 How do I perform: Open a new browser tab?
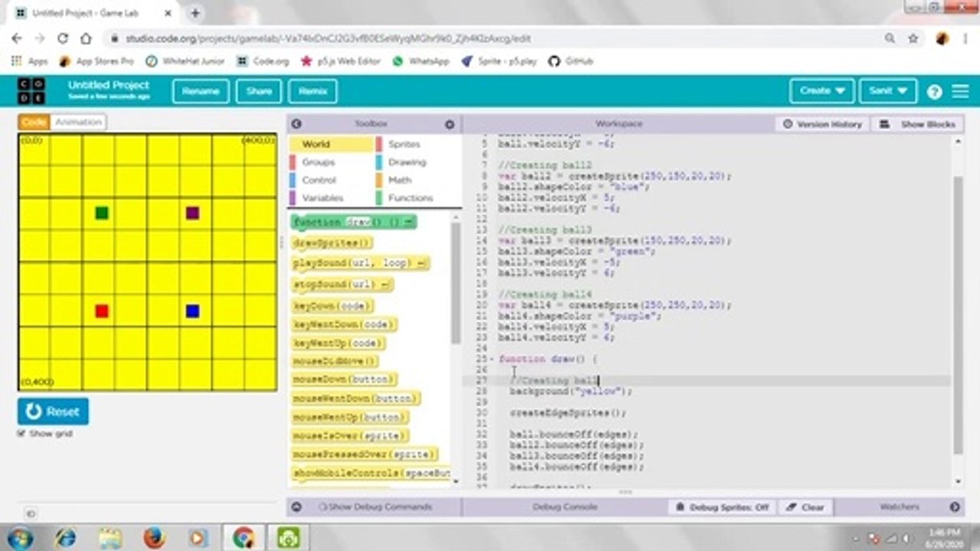point(195,13)
